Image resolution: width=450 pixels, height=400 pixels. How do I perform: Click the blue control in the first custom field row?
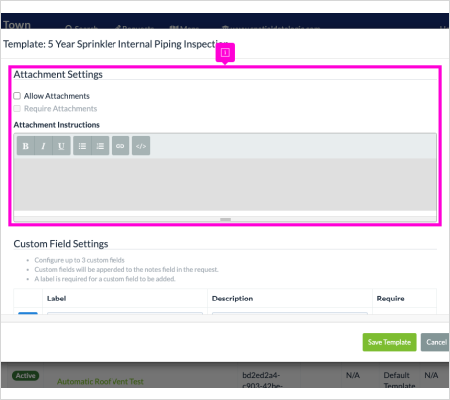(x=28, y=313)
